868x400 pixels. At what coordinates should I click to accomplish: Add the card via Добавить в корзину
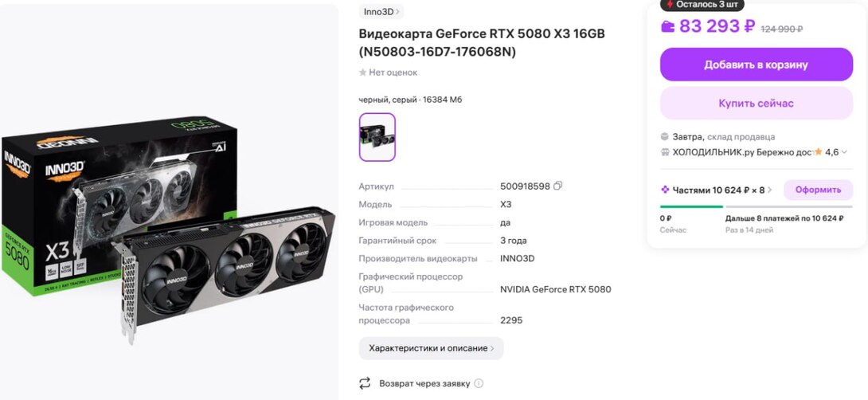point(757,65)
